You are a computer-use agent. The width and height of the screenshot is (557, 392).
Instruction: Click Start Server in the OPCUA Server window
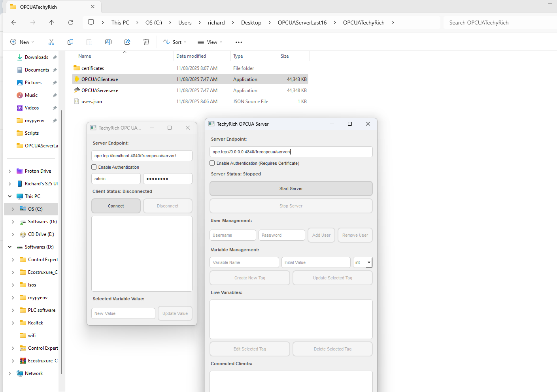291,188
